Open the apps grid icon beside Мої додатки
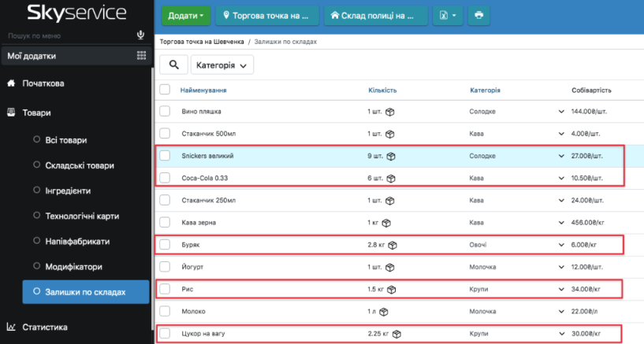 141,56
